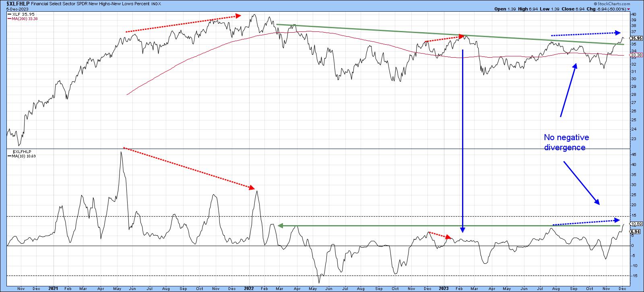This screenshot has height=292, width=644.
Task: Click the 10.69 axis tag in lower panel
Action: point(637,224)
